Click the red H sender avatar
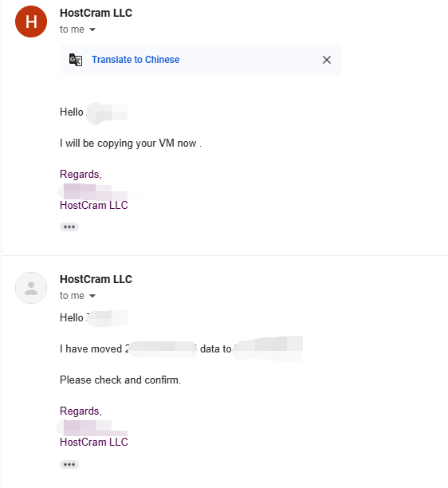Viewport: 448px width, 488px height. pos(31,22)
